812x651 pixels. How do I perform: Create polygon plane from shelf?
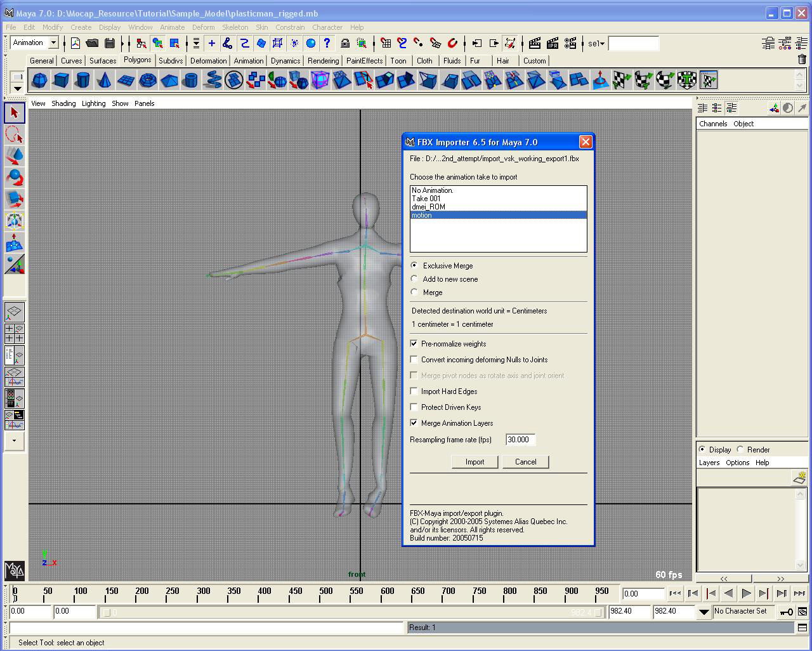[126, 81]
